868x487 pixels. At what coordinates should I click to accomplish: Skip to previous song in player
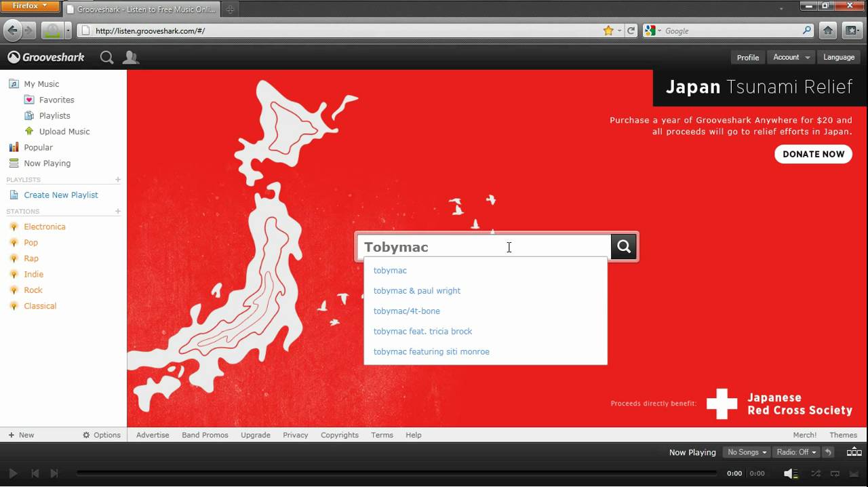point(35,473)
